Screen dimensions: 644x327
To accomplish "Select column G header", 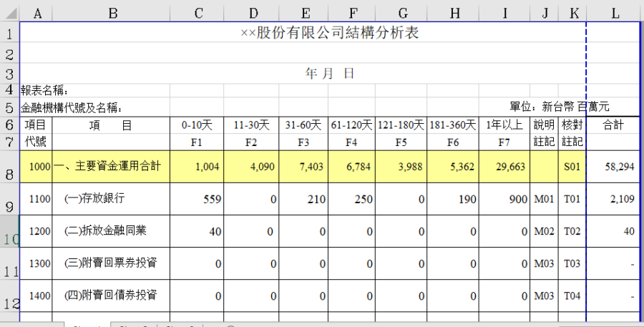I will 401,13.
